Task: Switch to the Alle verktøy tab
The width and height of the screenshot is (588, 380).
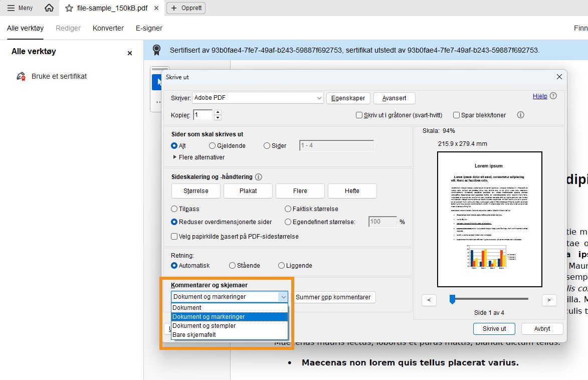Action: (25, 28)
